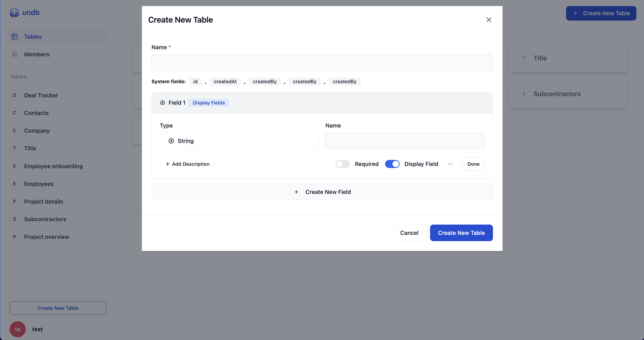The width and height of the screenshot is (644, 340).
Task: Close the Create New Table dialog
Action: click(x=488, y=20)
